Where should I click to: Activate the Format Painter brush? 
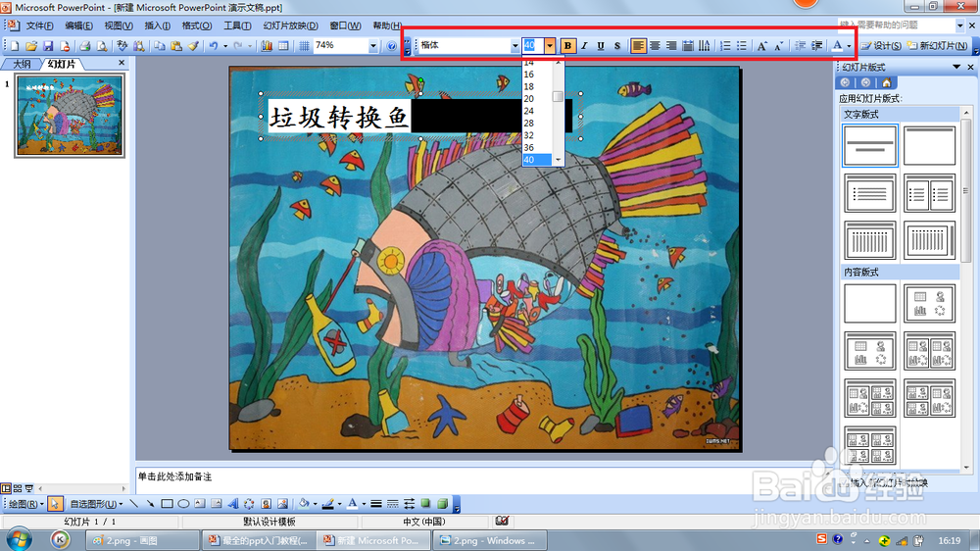tap(193, 46)
